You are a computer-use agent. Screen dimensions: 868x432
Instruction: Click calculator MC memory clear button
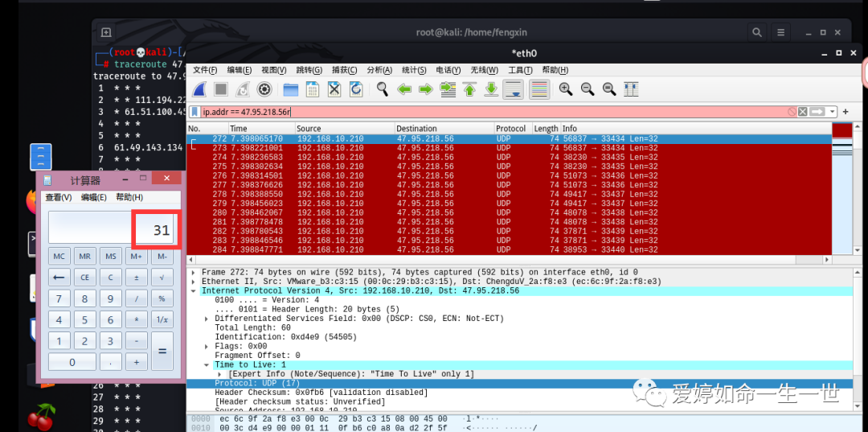(x=59, y=257)
